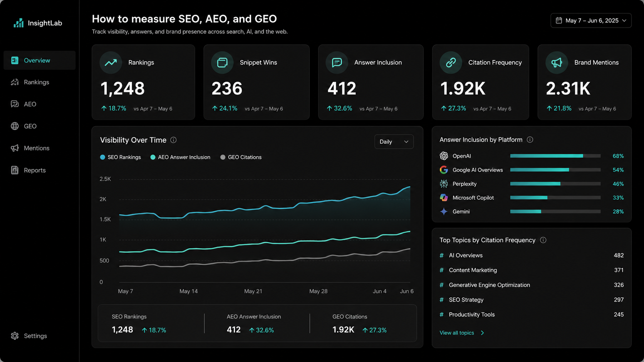
Task: Click the 2.5K y-axis label
Action: (105, 179)
